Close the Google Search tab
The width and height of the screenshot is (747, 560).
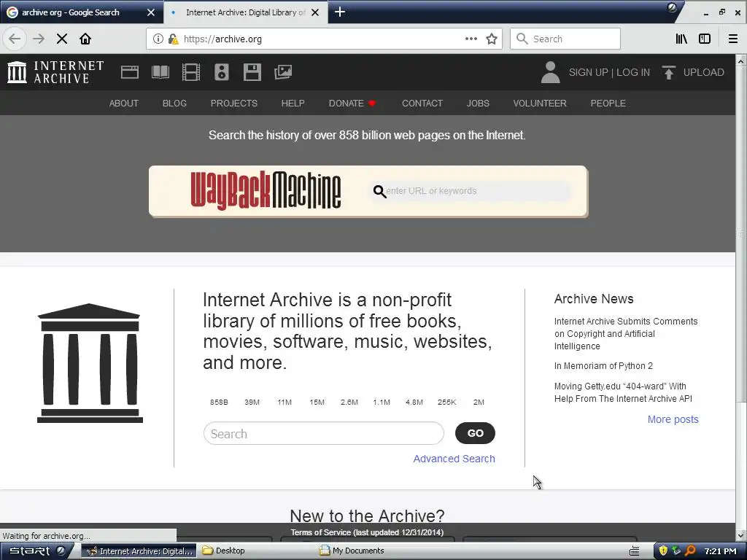[x=151, y=12]
